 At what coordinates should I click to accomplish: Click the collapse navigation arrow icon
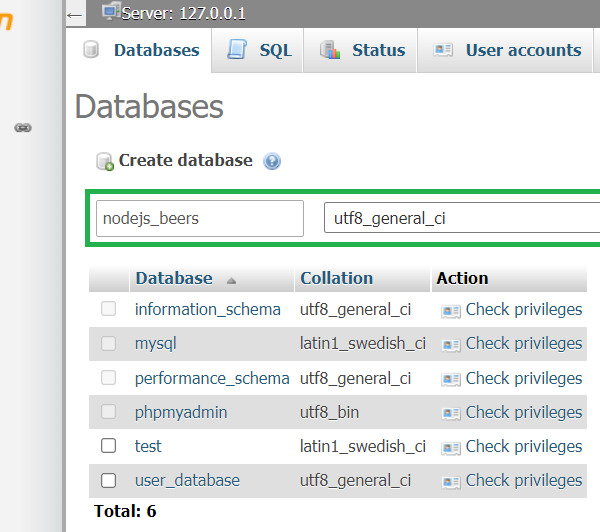[74, 15]
